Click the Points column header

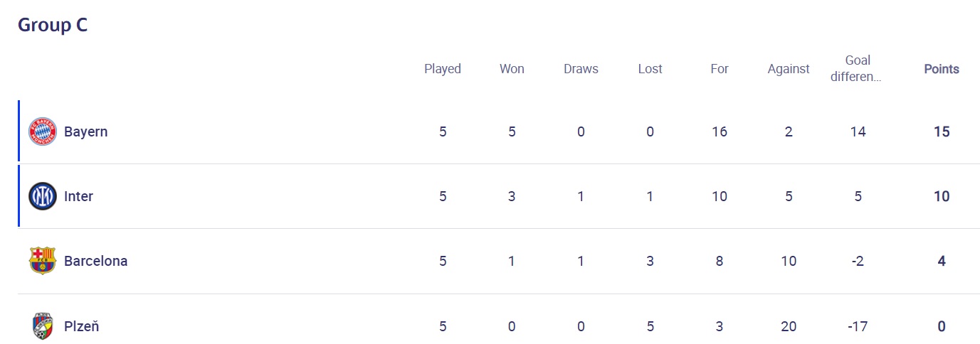tap(941, 69)
